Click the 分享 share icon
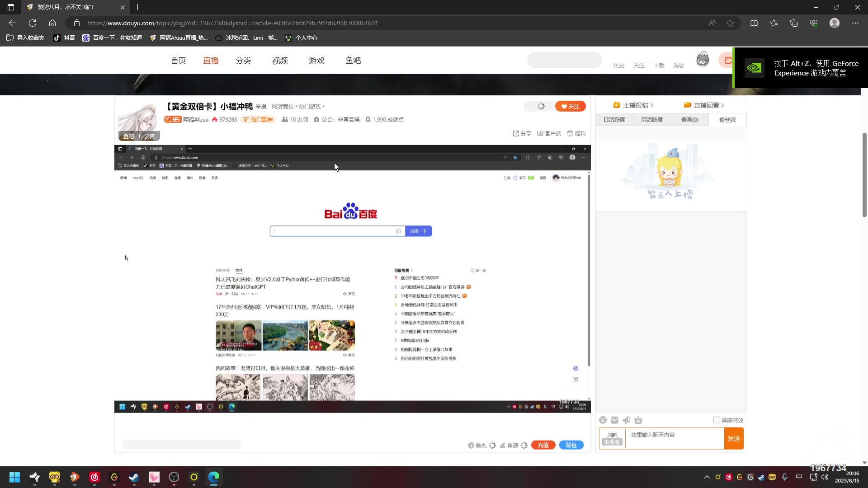 (x=522, y=133)
